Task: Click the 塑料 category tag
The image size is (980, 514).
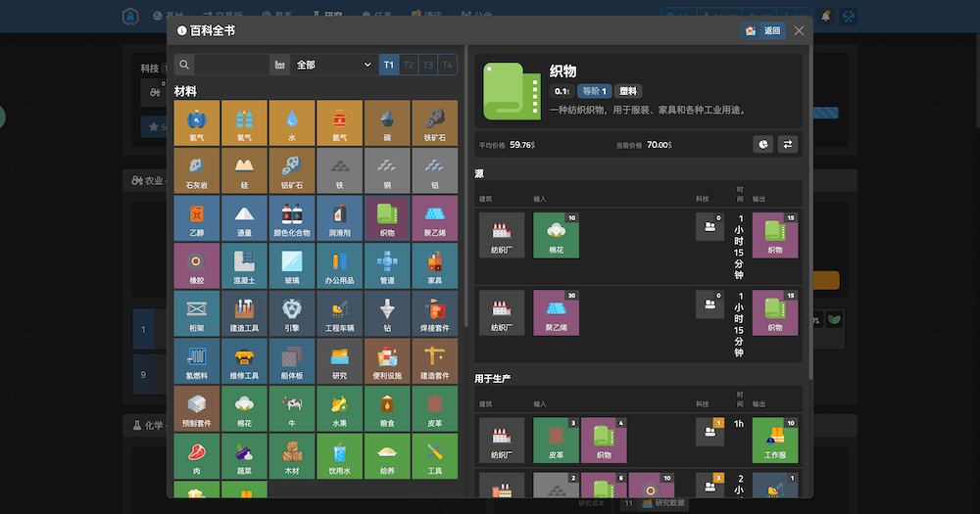Action: coord(628,91)
